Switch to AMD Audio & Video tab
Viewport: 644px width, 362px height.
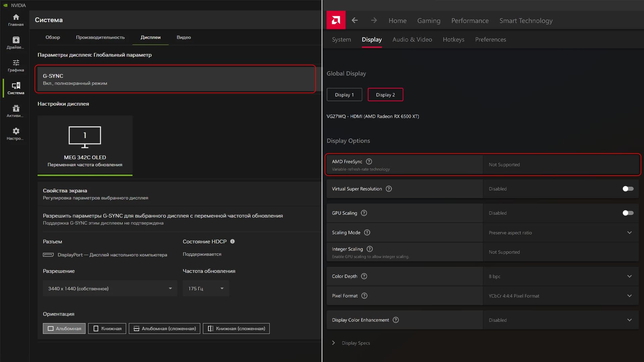pyautogui.click(x=412, y=40)
